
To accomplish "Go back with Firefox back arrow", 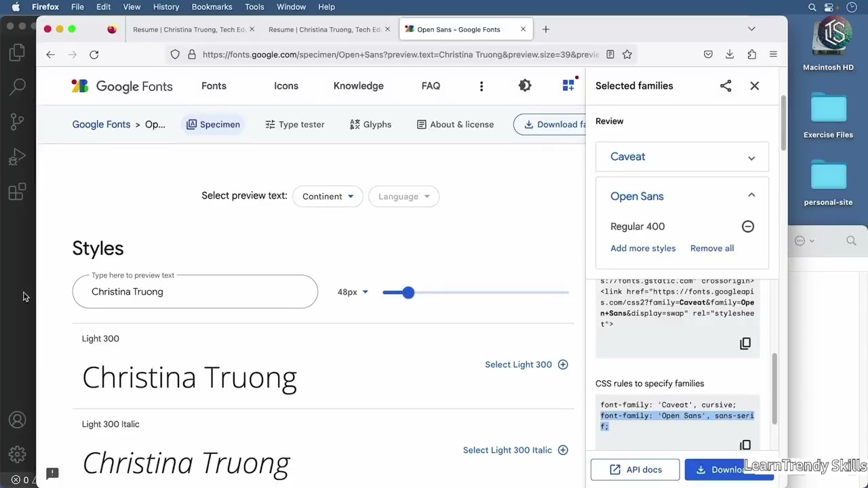I will pos(50,54).
